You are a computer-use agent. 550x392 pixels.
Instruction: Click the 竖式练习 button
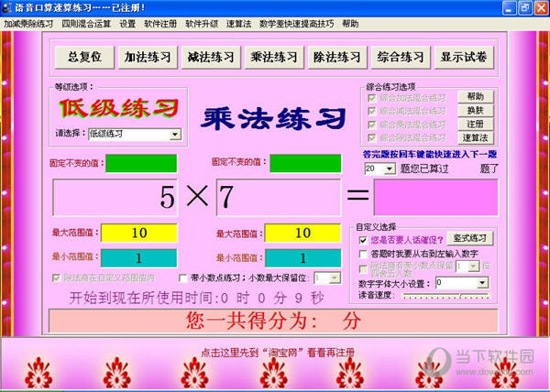pyautogui.click(x=469, y=238)
